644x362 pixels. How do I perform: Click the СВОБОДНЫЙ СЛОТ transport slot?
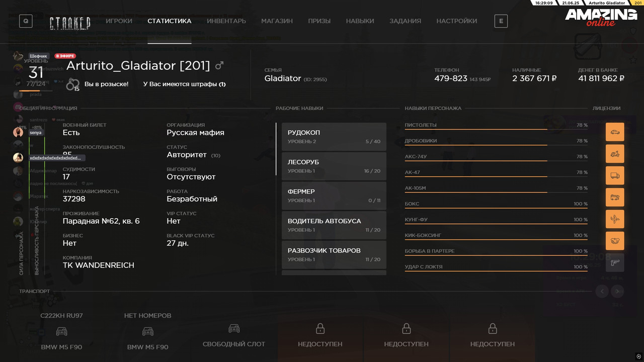coord(234,336)
